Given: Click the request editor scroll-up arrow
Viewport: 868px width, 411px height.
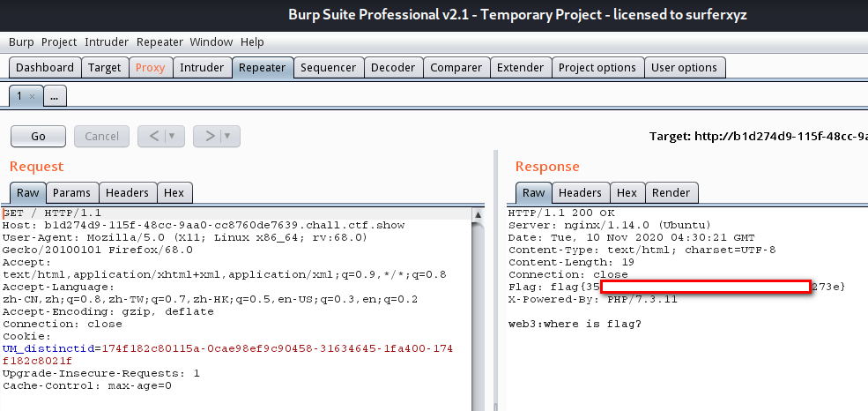Looking at the screenshot, I should point(479,215).
